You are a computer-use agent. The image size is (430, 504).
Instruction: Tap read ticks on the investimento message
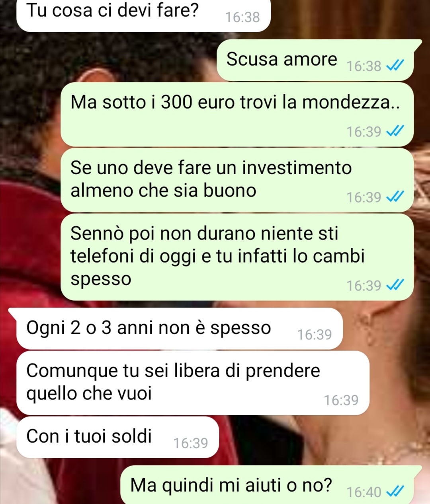click(396, 197)
